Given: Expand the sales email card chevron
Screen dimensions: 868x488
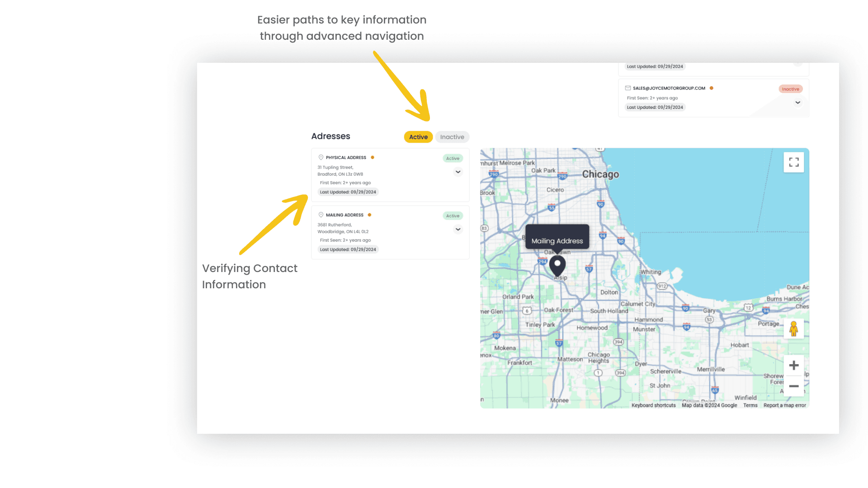Looking at the screenshot, I should pos(797,103).
